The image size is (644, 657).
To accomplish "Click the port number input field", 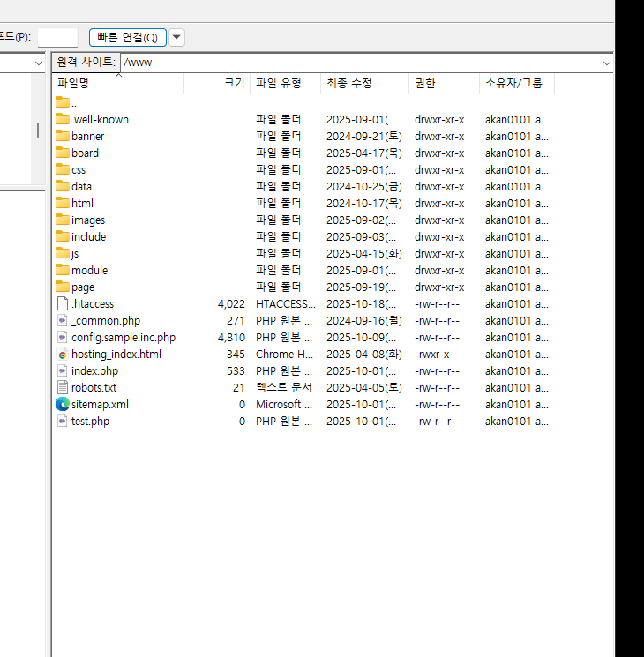I will 57,37.
